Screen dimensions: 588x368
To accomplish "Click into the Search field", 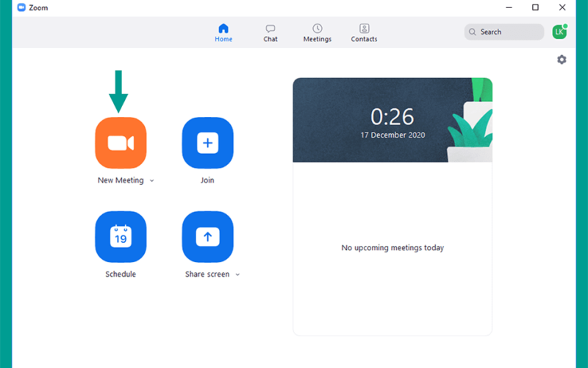I will tap(504, 32).
